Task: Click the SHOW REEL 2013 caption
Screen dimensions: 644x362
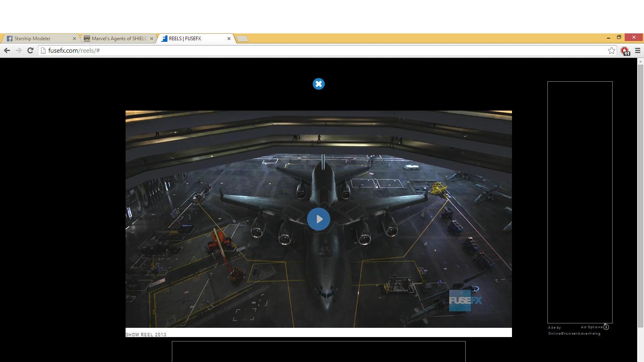Action: 146,335
